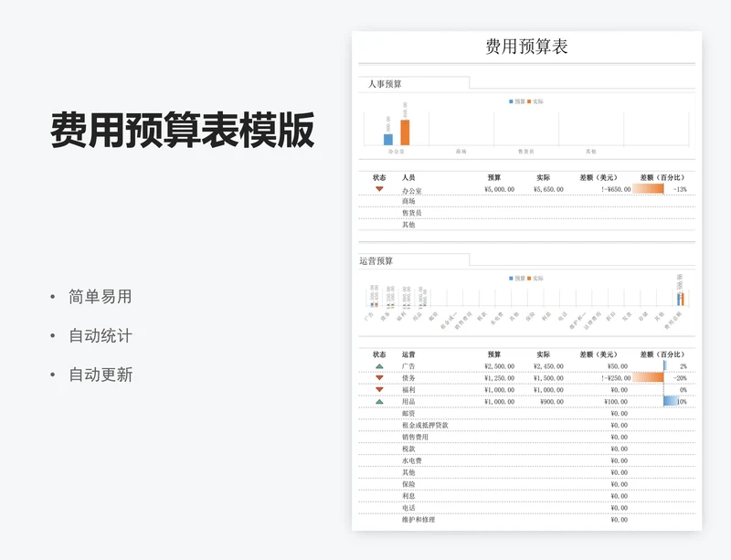Select the ¥50.00 difference cell for 广告
Viewport: 731px width, 560px height.
(x=618, y=366)
